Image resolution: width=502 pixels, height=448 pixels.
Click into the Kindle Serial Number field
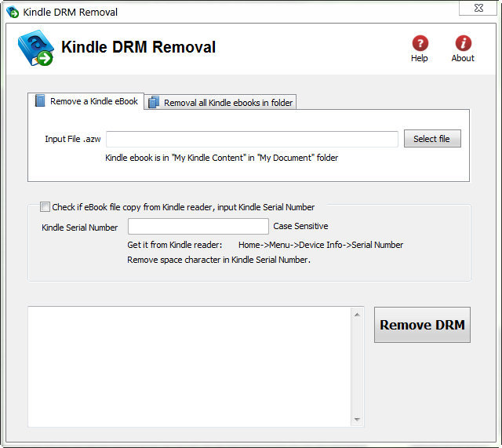coord(198,227)
